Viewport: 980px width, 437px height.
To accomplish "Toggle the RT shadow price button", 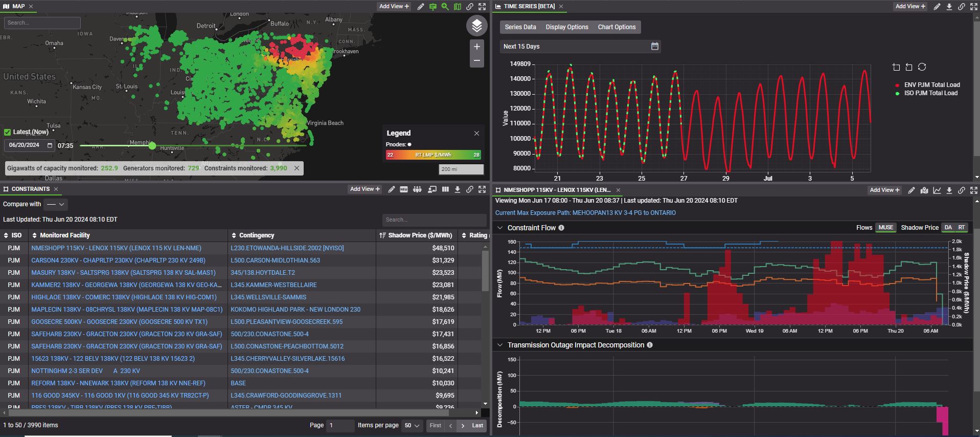I will click(x=962, y=228).
